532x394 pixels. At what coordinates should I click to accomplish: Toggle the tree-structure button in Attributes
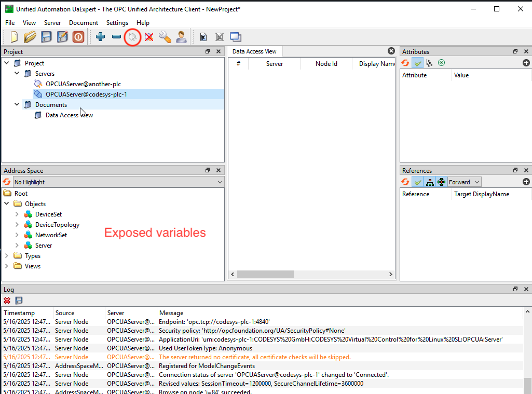pos(430,63)
